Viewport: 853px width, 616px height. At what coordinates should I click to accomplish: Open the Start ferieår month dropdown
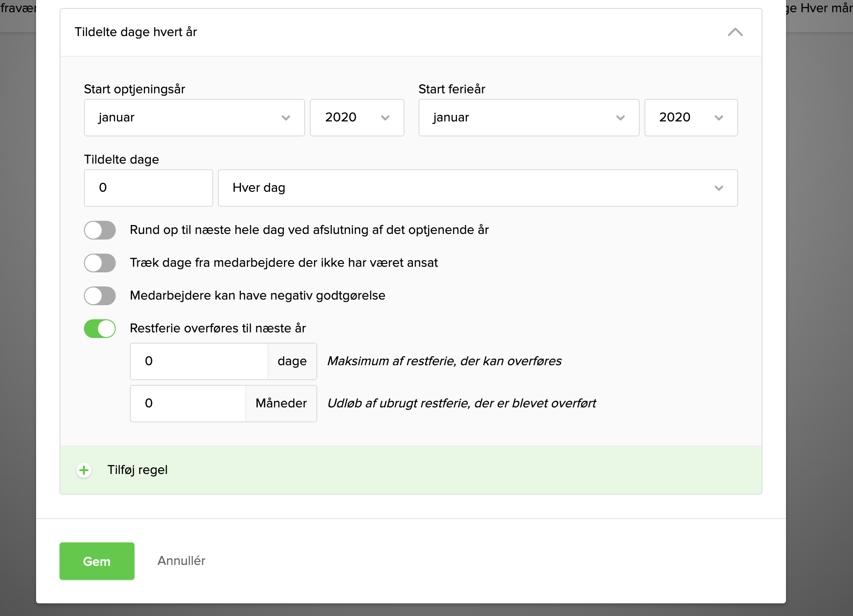tap(529, 118)
